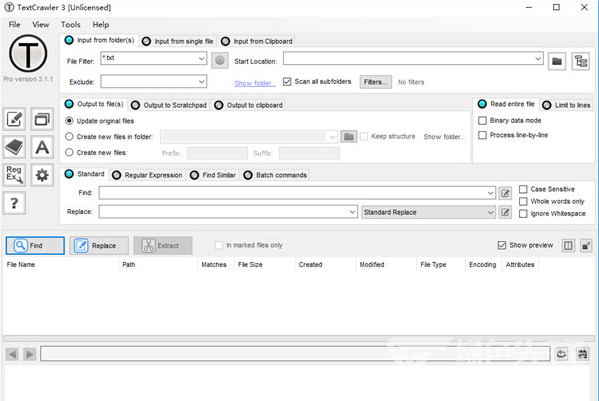Open the Batch commands tab
This screenshot has height=401, width=599.
click(275, 175)
